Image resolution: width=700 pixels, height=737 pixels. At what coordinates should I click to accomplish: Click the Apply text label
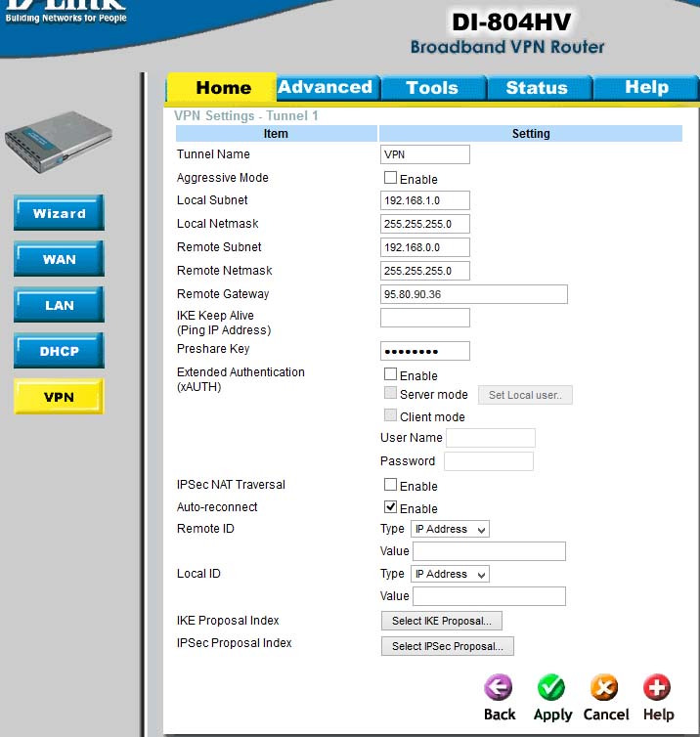(552, 715)
